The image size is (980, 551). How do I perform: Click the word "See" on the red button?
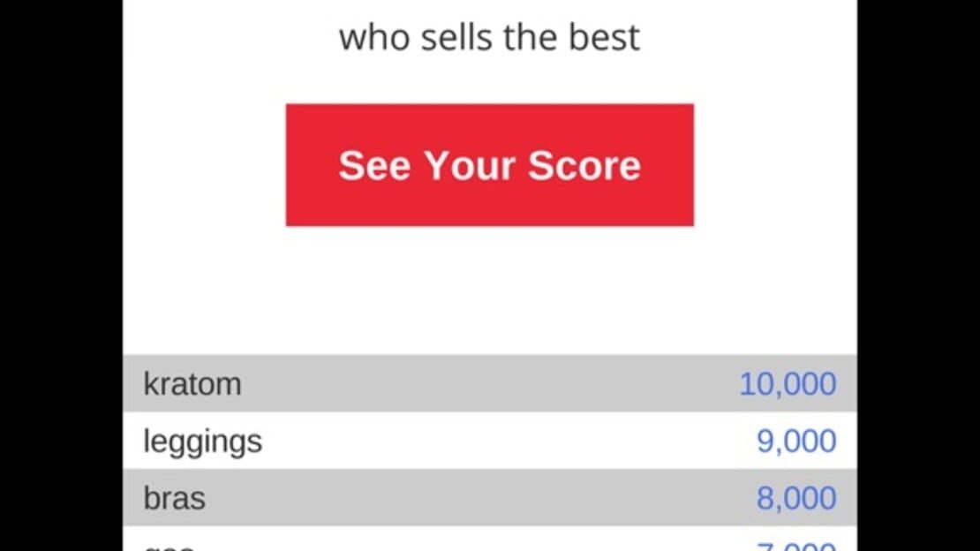(x=375, y=166)
